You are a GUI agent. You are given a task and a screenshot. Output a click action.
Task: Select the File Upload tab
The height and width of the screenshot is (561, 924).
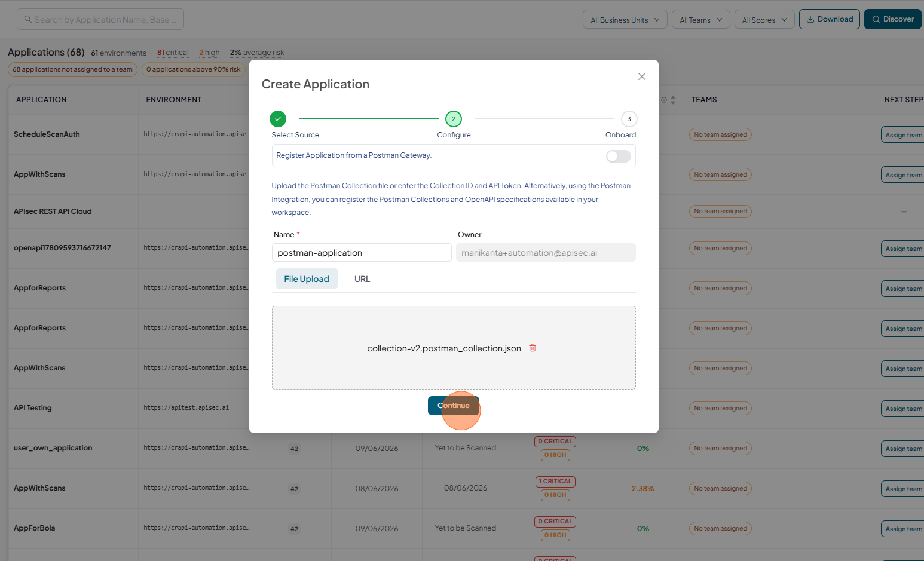pos(307,279)
